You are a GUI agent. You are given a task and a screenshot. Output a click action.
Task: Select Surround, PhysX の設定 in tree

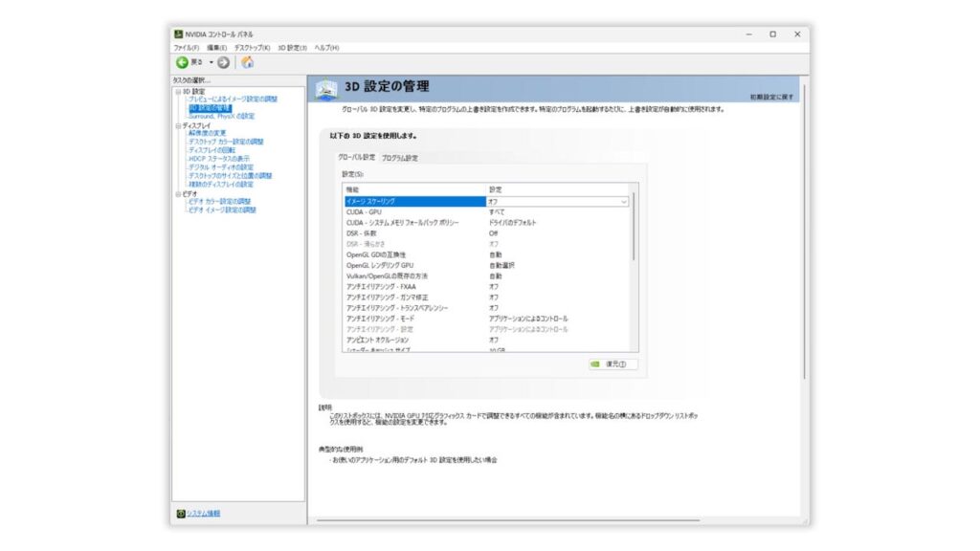(221, 116)
